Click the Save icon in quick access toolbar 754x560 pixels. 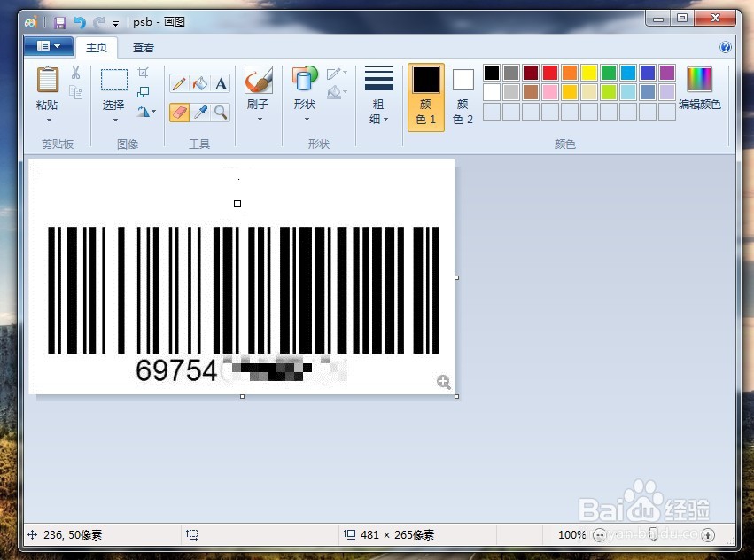pos(59,22)
